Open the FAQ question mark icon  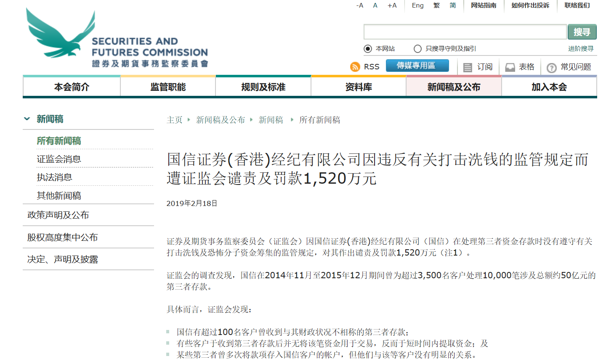pos(551,68)
